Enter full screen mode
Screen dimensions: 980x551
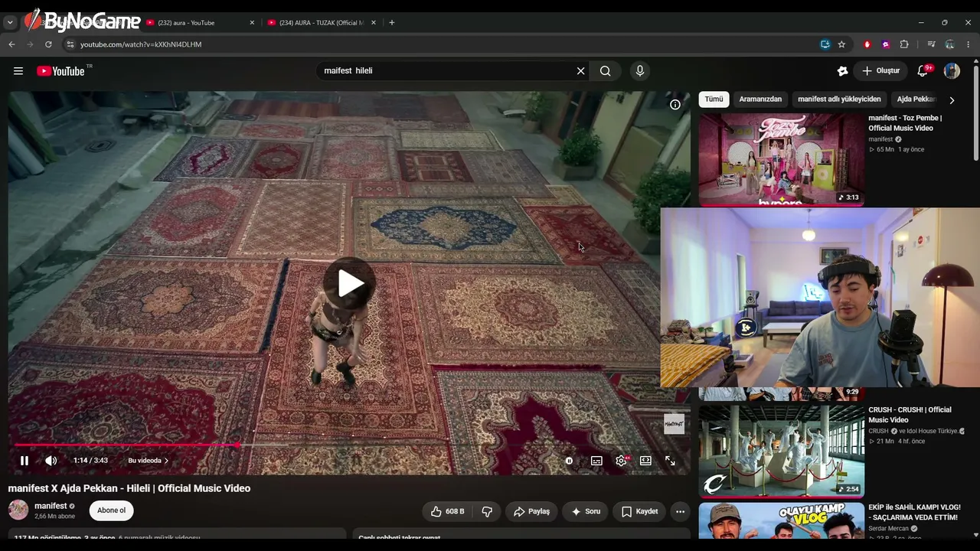coord(670,461)
